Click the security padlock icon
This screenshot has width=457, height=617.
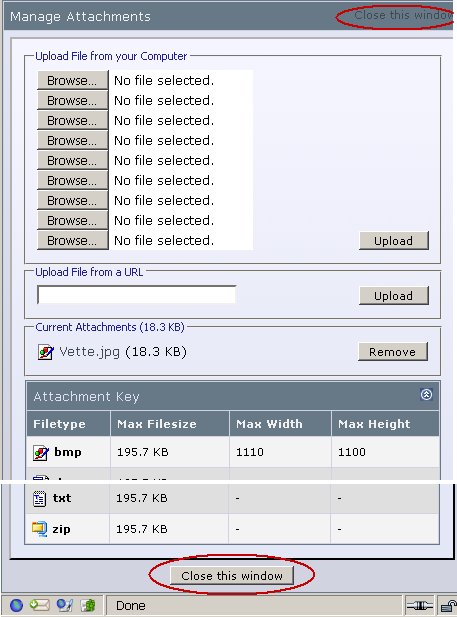pos(448,605)
